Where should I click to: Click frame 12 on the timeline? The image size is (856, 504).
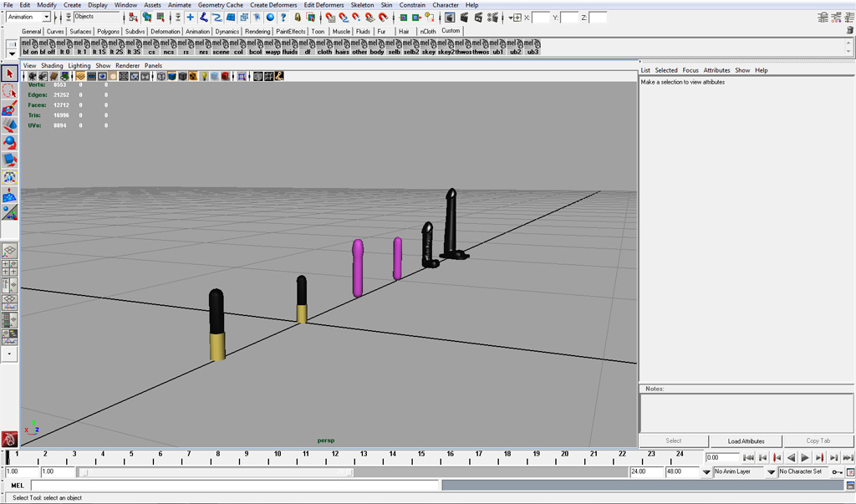pos(334,457)
